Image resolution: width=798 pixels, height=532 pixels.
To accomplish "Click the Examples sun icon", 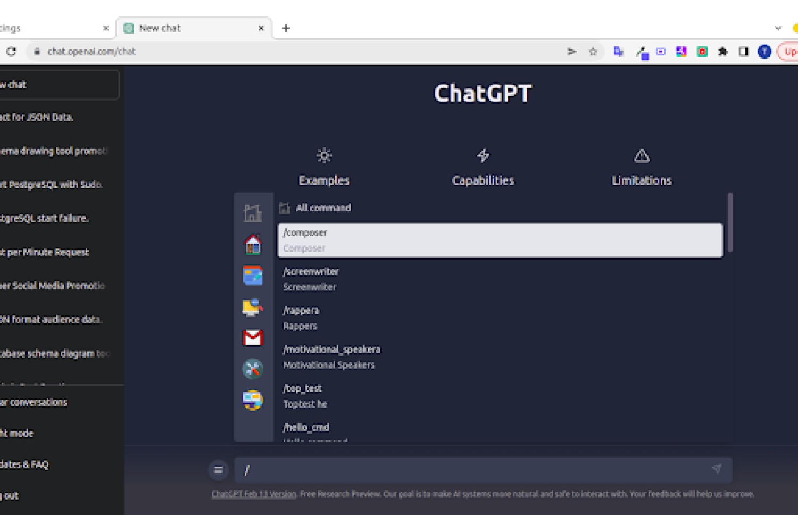I will pos(324,155).
